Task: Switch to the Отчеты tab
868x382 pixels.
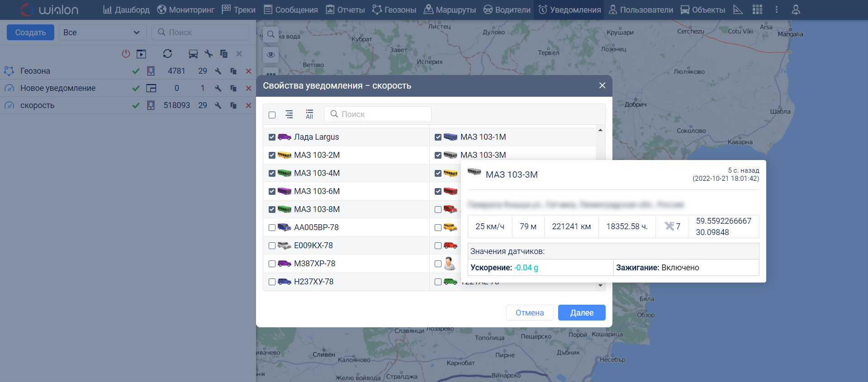Action: [346, 9]
